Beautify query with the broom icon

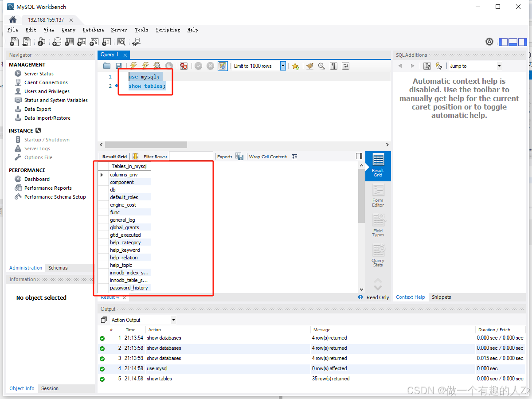310,66
